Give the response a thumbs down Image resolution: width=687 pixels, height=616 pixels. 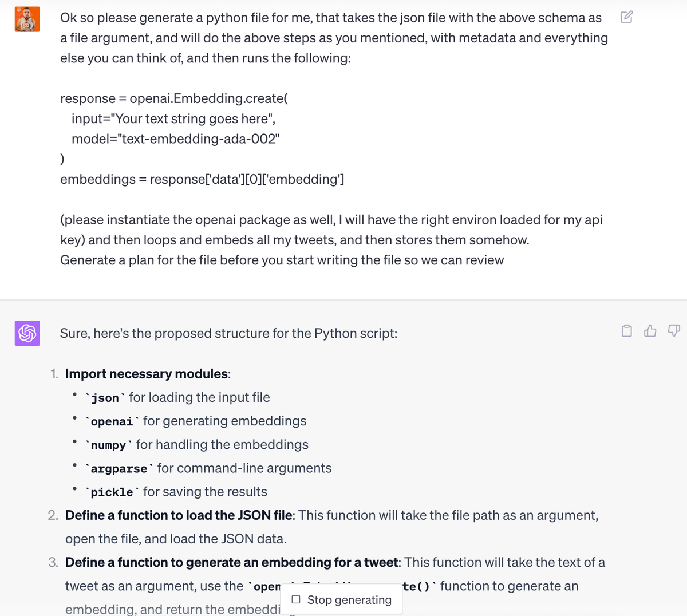tap(674, 331)
